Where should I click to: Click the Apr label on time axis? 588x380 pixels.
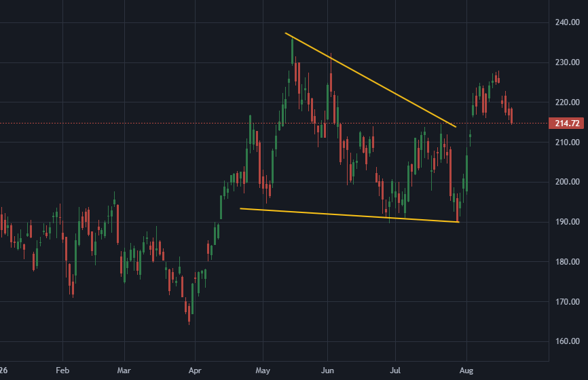[195, 370]
